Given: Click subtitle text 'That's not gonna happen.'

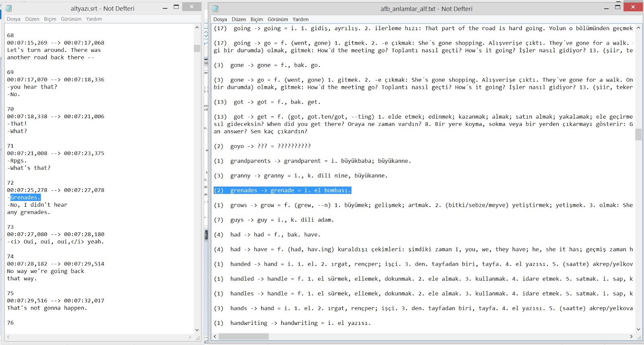Looking at the screenshot, I should coord(47,308).
